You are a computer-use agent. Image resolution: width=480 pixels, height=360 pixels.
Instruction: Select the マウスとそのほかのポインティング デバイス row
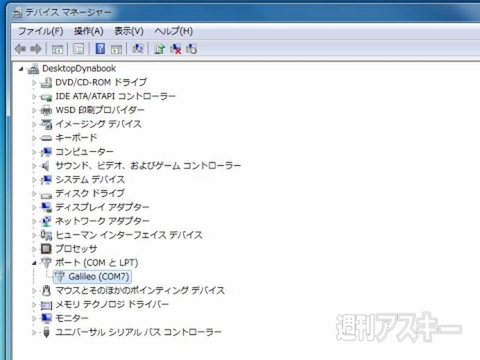[140, 290]
